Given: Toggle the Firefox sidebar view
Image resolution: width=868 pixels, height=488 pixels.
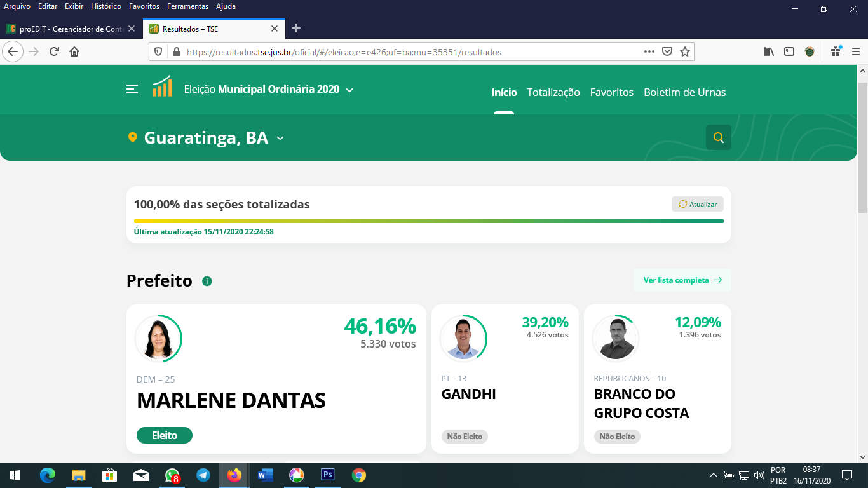Looking at the screenshot, I should tap(789, 52).
